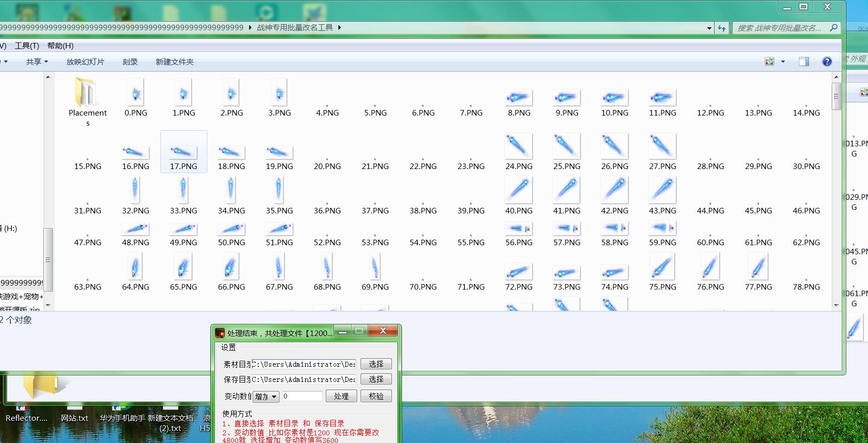Select the 24.PNG sword image file

[518, 146]
